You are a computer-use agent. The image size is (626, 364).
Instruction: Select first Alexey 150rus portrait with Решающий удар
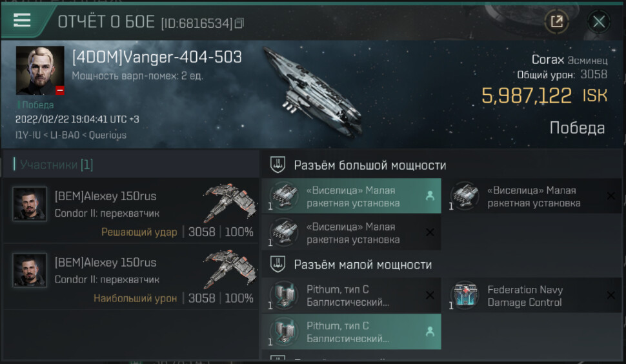(x=30, y=203)
